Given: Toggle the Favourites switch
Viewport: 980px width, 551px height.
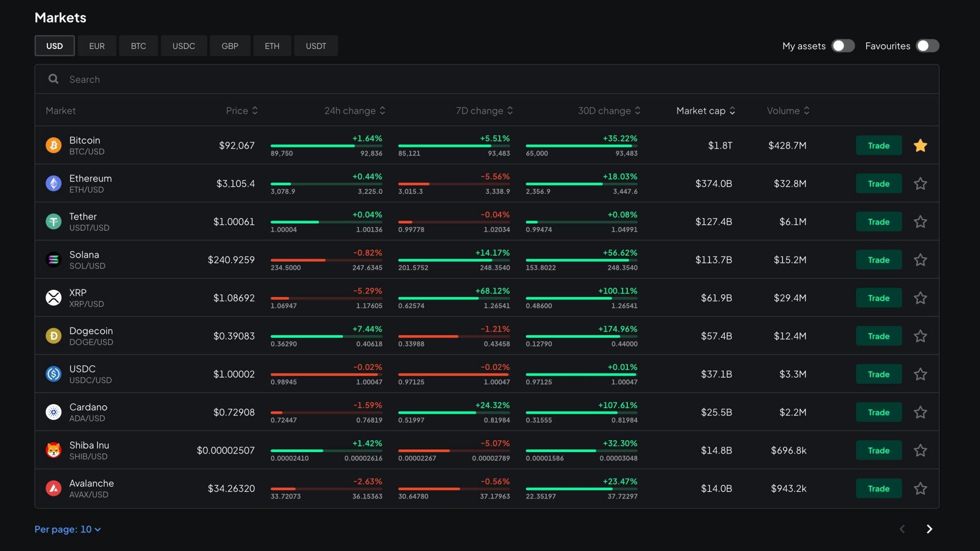Looking at the screenshot, I should tap(927, 46).
